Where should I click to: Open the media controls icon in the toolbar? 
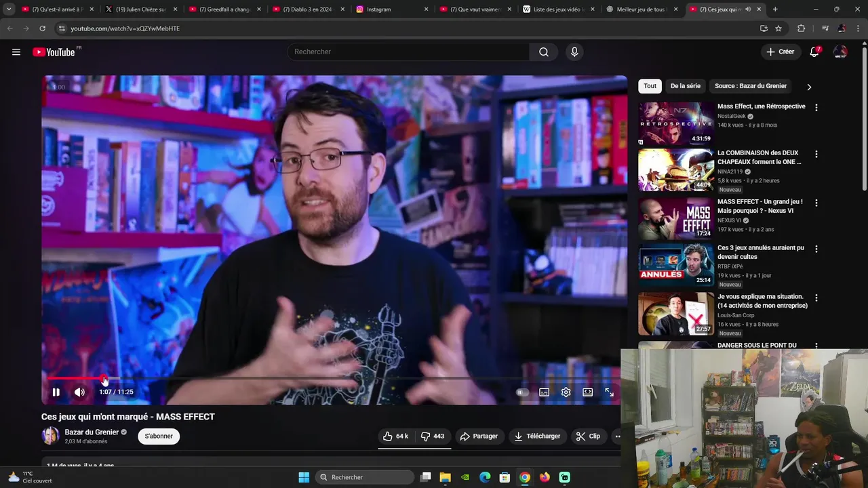point(825,28)
